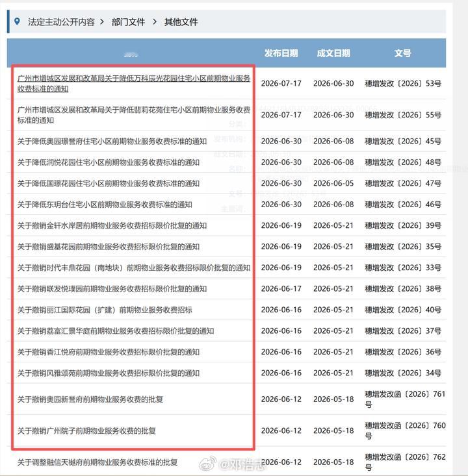Image resolution: width=468 pixels, height=476 pixels.
Task: Open 关于降低东玥台 notice
Action: click(x=105, y=205)
